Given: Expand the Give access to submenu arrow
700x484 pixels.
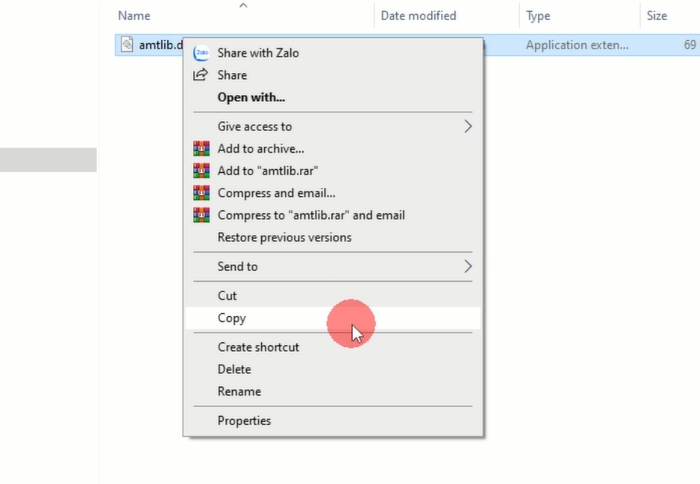Looking at the screenshot, I should tap(467, 127).
